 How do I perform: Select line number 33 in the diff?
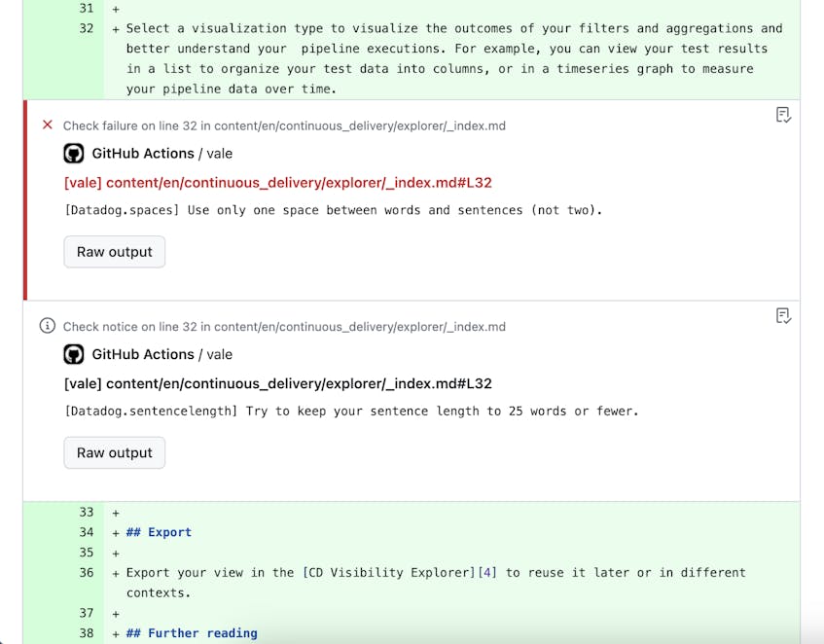click(87, 512)
